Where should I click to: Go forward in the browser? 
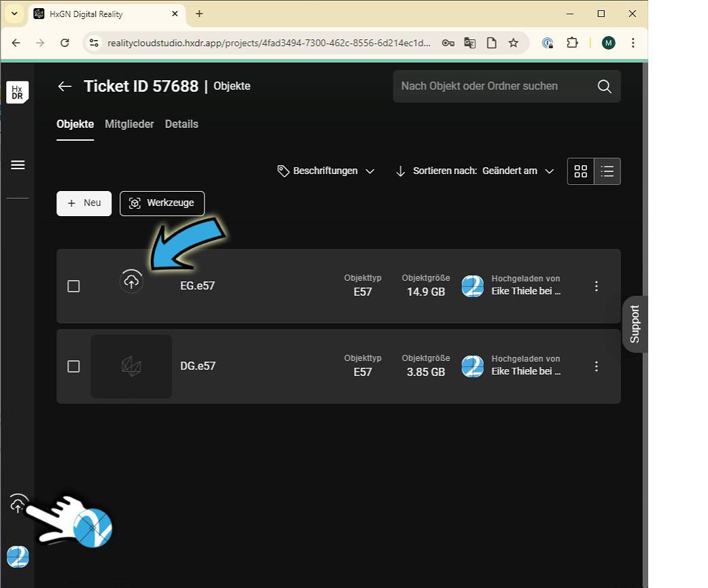pos(40,43)
